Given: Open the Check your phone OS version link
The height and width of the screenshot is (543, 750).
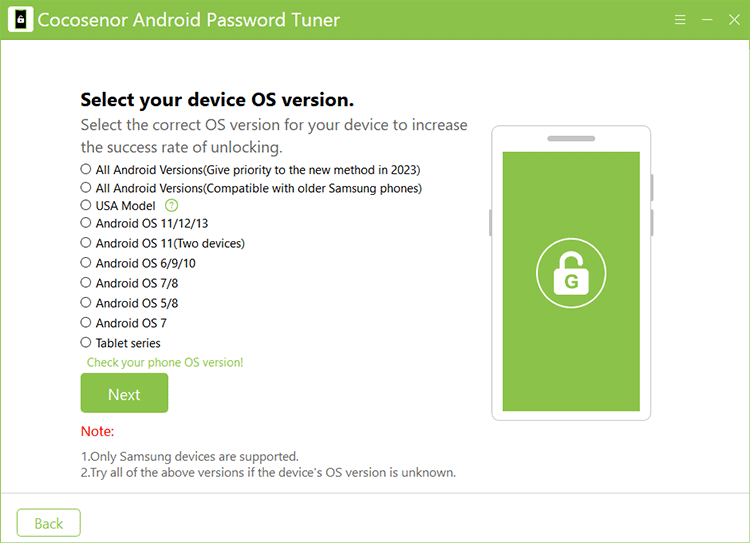Looking at the screenshot, I should point(165,362).
